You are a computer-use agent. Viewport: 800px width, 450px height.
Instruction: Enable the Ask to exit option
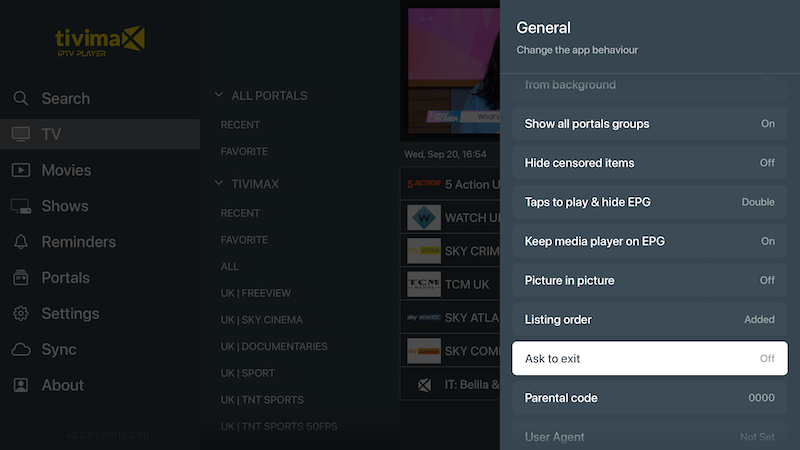[649, 358]
